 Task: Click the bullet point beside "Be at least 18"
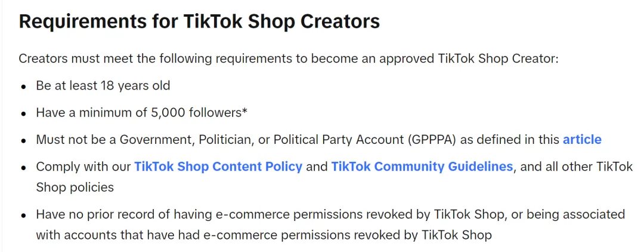[23, 87]
